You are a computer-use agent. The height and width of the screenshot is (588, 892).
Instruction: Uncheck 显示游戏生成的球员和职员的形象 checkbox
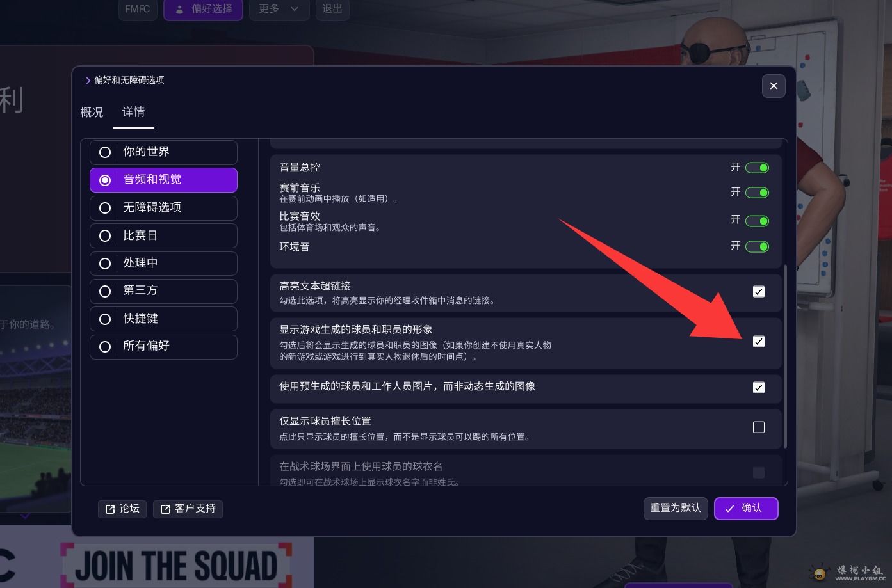[759, 342]
